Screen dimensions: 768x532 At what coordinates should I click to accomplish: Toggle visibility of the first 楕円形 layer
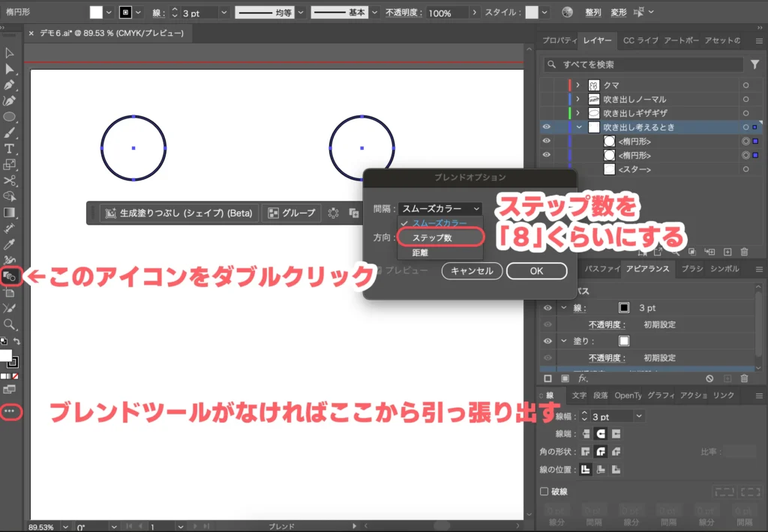click(547, 142)
